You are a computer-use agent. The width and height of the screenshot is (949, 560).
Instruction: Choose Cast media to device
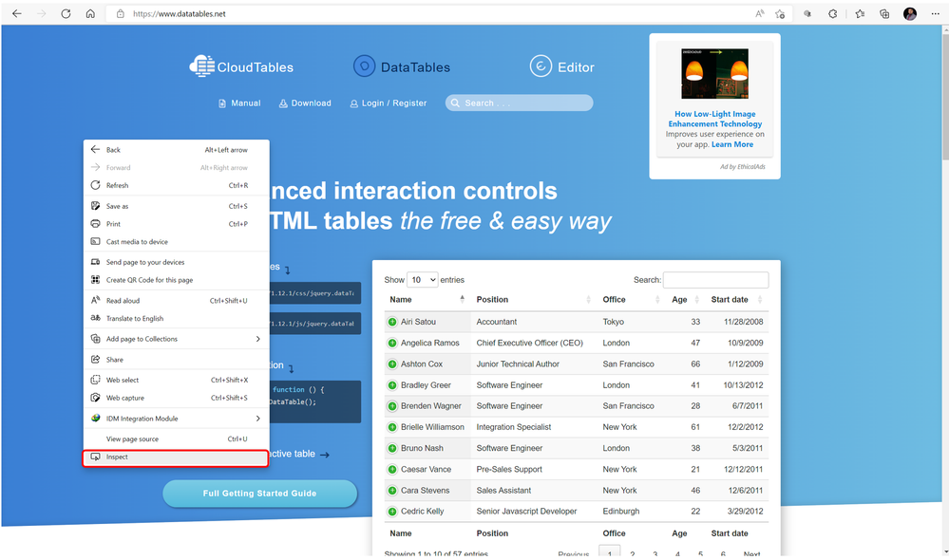click(x=176, y=241)
